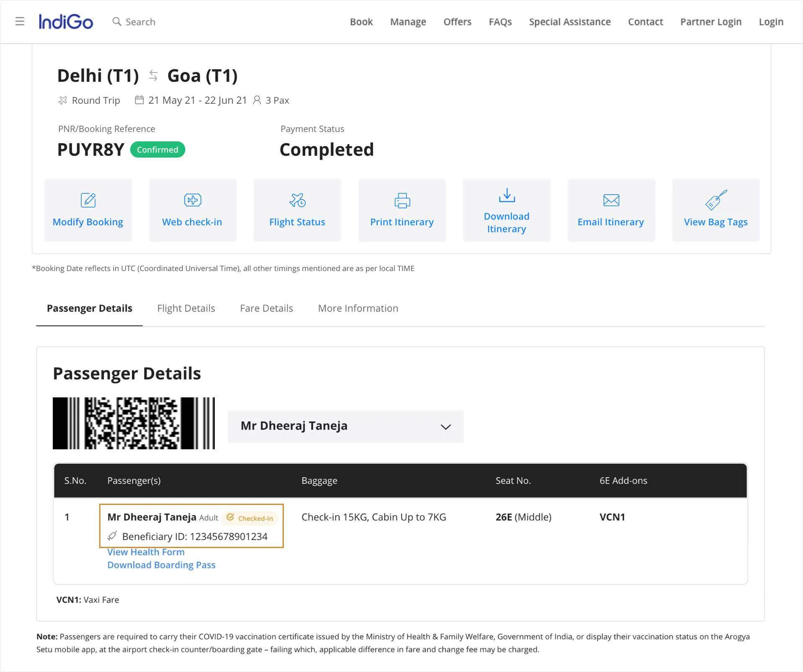The width and height of the screenshot is (803, 672).
Task: Click the Checked-In tick icon
Action: coord(230,518)
